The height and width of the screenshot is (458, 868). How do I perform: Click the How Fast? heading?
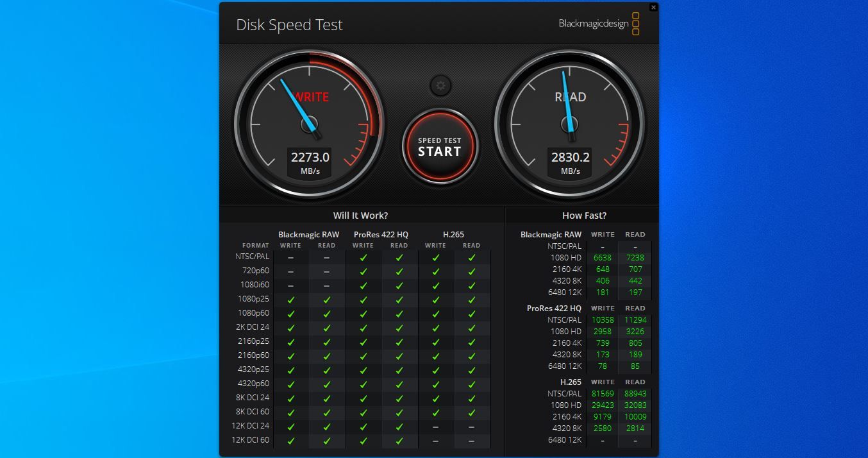tap(584, 216)
